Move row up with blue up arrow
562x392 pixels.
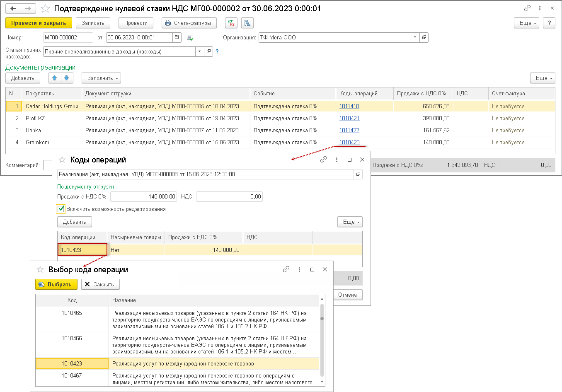point(55,78)
